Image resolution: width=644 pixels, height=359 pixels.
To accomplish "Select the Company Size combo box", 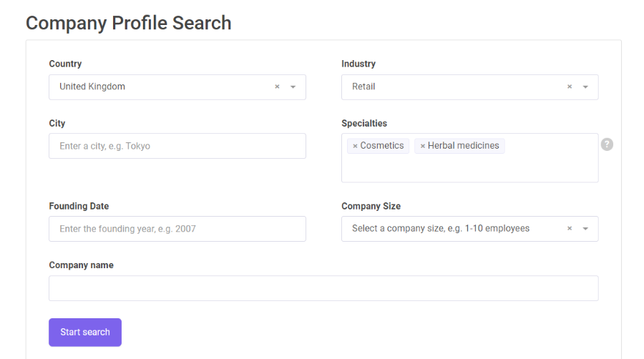I will (470, 229).
